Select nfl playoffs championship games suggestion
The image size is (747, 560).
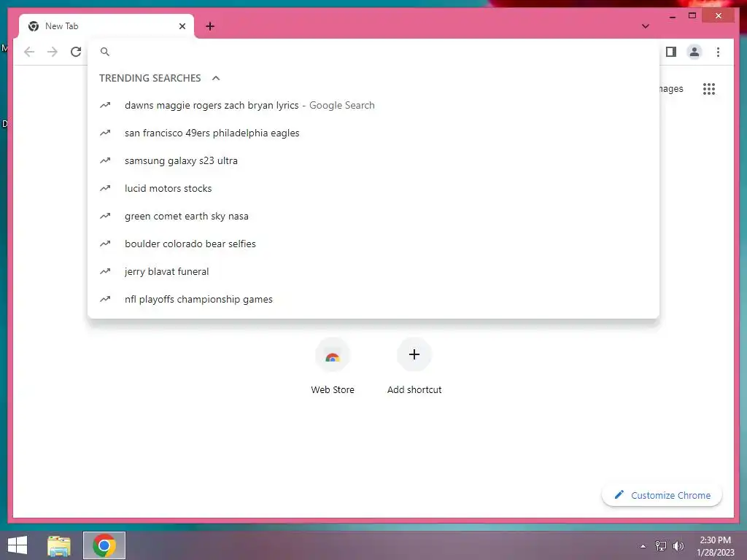click(373, 299)
